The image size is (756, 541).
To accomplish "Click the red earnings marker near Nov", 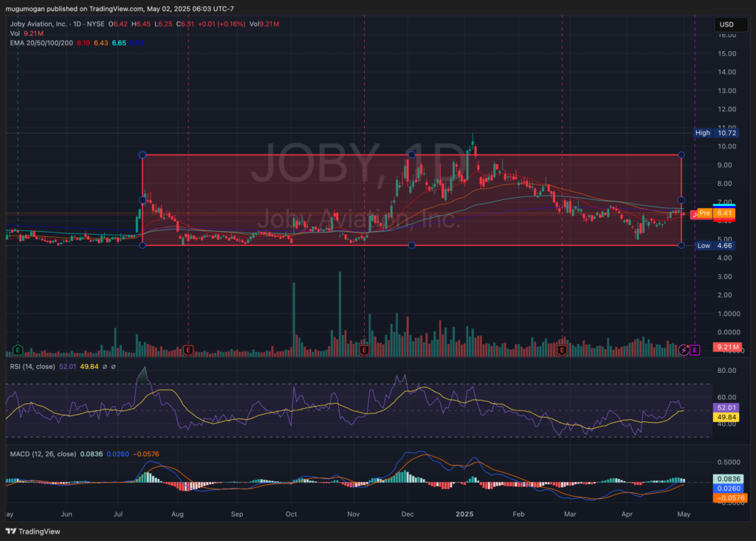I will (x=364, y=350).
